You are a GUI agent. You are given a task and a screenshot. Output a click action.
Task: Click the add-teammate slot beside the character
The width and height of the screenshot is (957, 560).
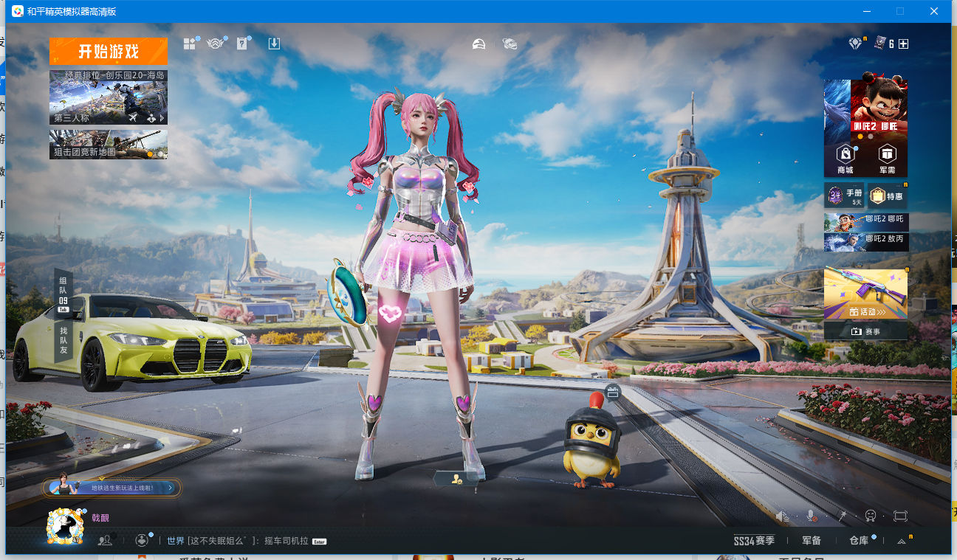tap(456, 480)
